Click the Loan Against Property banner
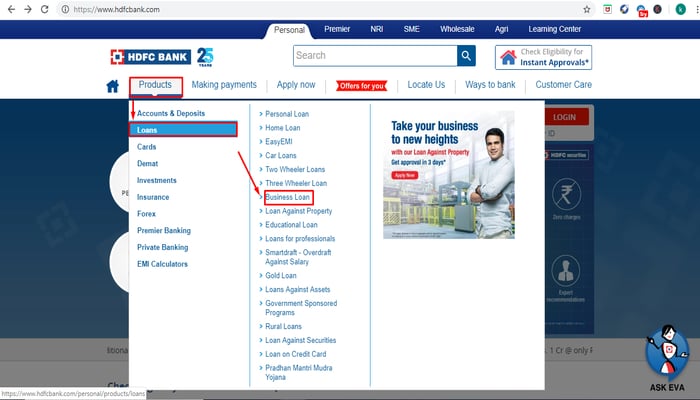Image resolution: width=700 pixels, height=400 pixels. coord(449,174)
